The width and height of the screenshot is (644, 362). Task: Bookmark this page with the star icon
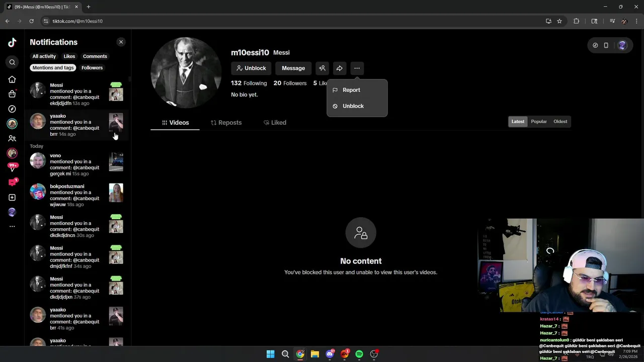[x=559, y=21]
